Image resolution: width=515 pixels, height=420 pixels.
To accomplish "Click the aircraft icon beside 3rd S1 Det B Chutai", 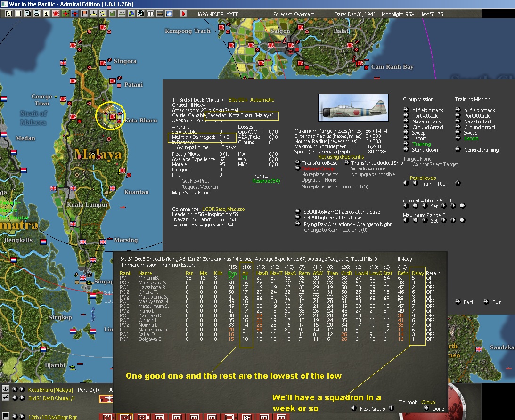I will pos(5,398).
